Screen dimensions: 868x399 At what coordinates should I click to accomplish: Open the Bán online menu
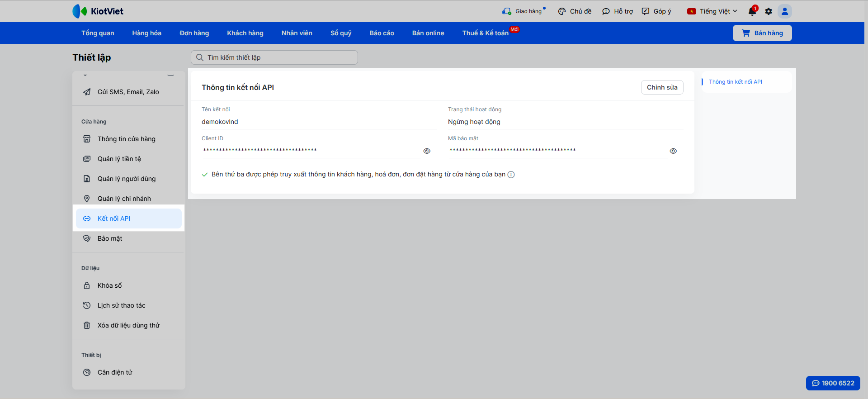tap(428, 33)
